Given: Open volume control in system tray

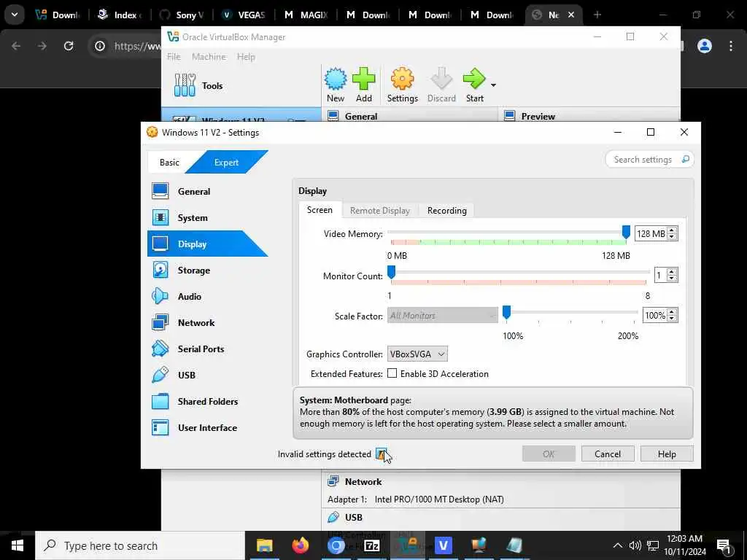Looking at the screenshot, I should (635, 545).
